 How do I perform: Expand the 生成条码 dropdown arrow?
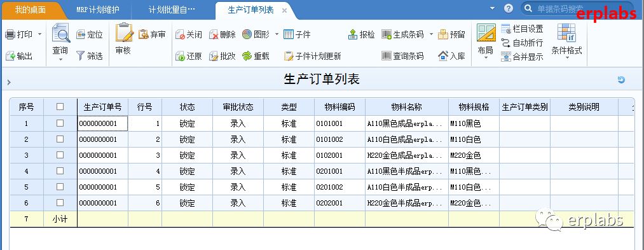[x=431, y=34]
